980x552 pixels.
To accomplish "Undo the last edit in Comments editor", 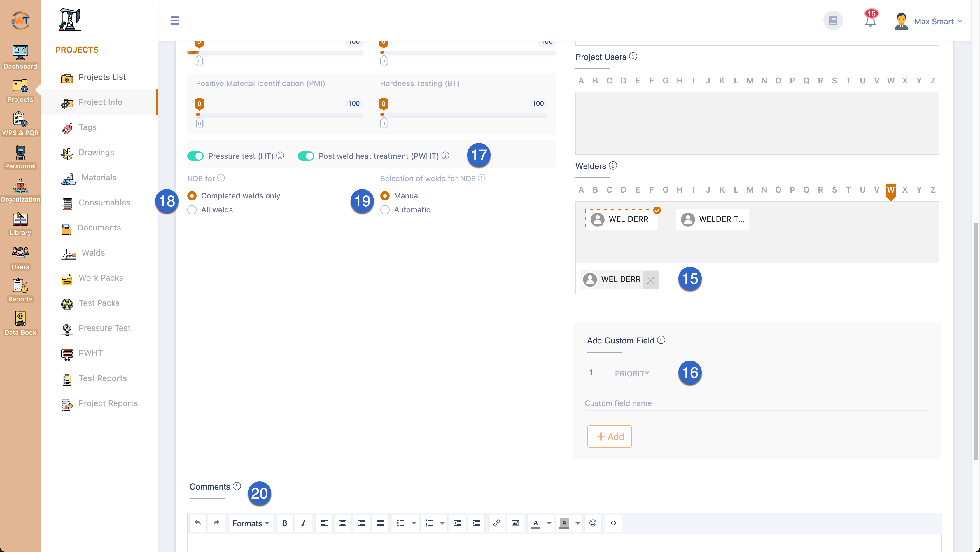I will pos(197,523).
